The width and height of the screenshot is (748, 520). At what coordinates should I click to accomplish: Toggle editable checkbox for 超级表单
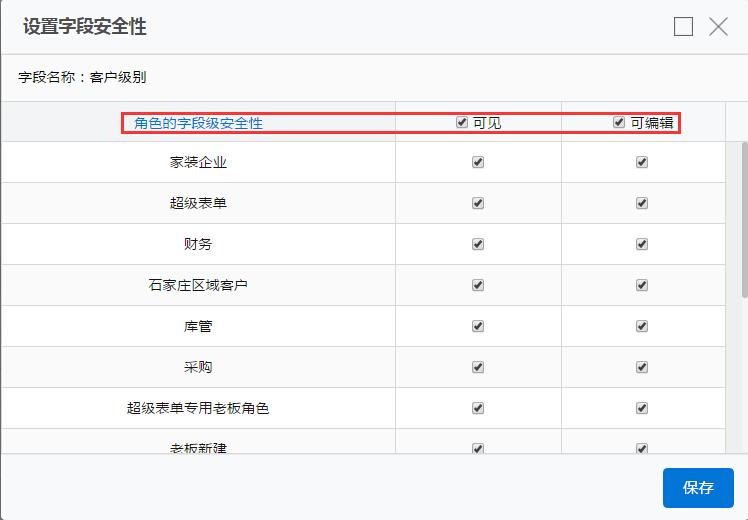(x=642, y=203)
